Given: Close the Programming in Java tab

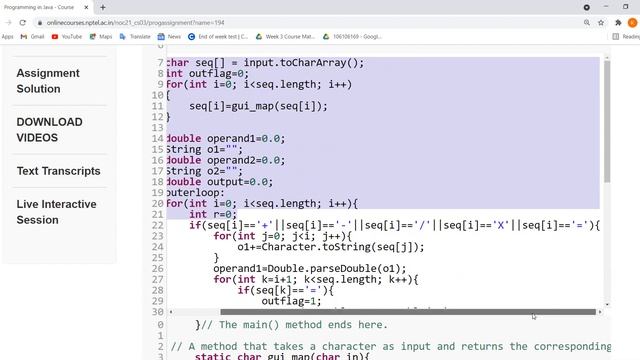Looking at the screenshot, I should [x=86, y=7].
